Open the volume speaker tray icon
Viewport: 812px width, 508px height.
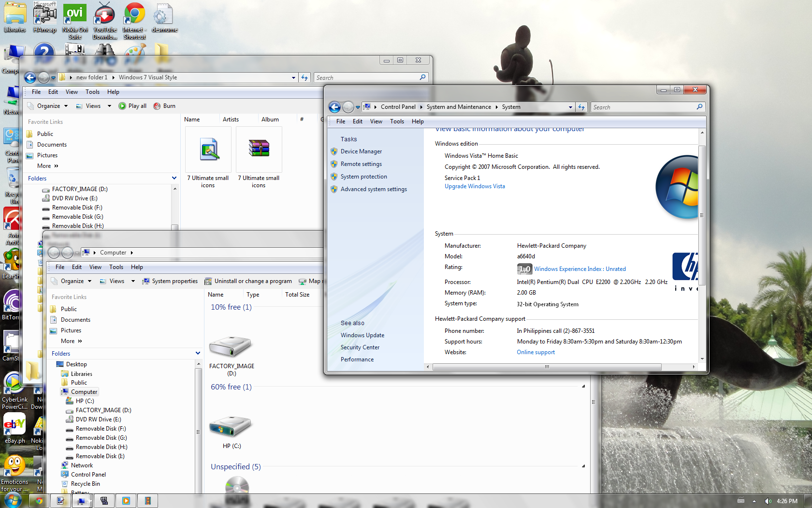pyautogui.click(x=768, y=501)
